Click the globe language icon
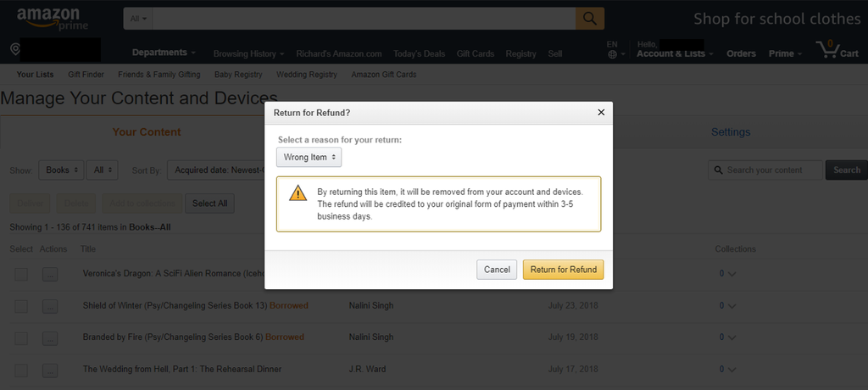Screen dimensions: 868x390 pos(612,54)
